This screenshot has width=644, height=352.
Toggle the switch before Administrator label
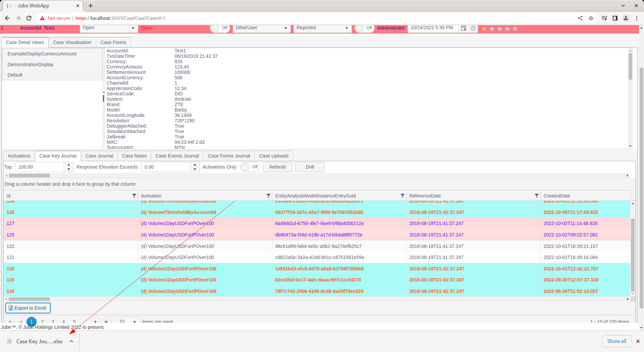pos(365,28)
